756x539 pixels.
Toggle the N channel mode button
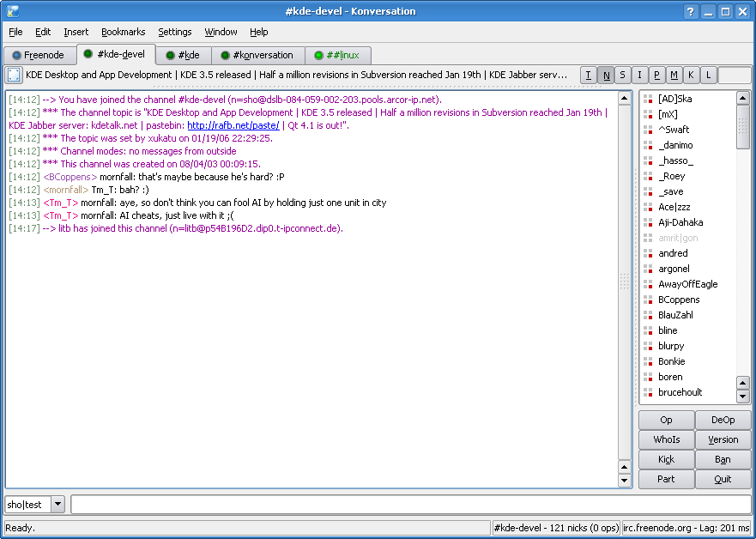pyautogui.click(x=606, y=76)
